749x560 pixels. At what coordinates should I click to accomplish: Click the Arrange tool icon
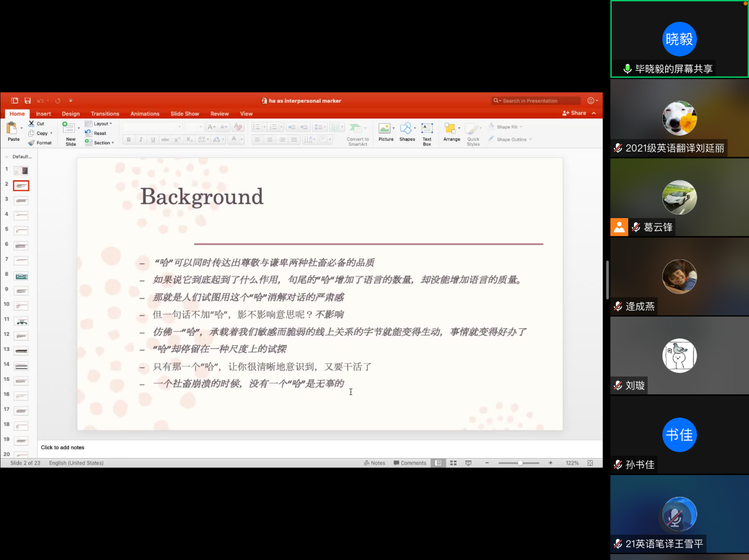451,129
